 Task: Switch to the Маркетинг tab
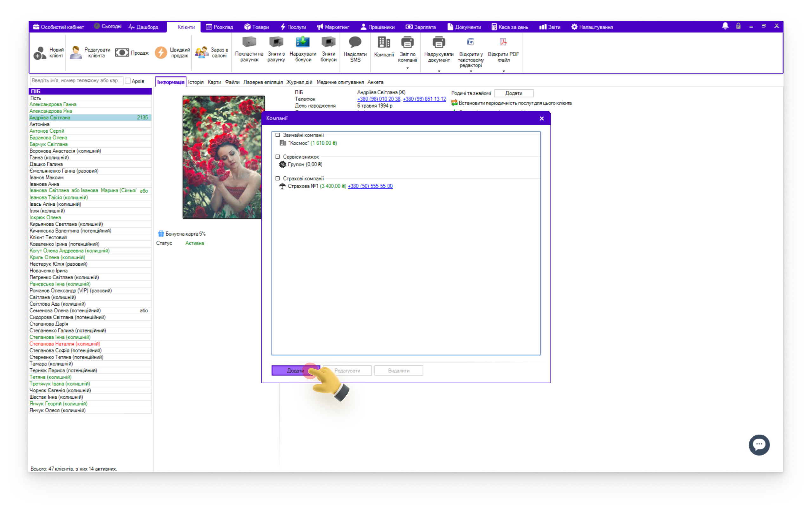[x=333, y=27]
